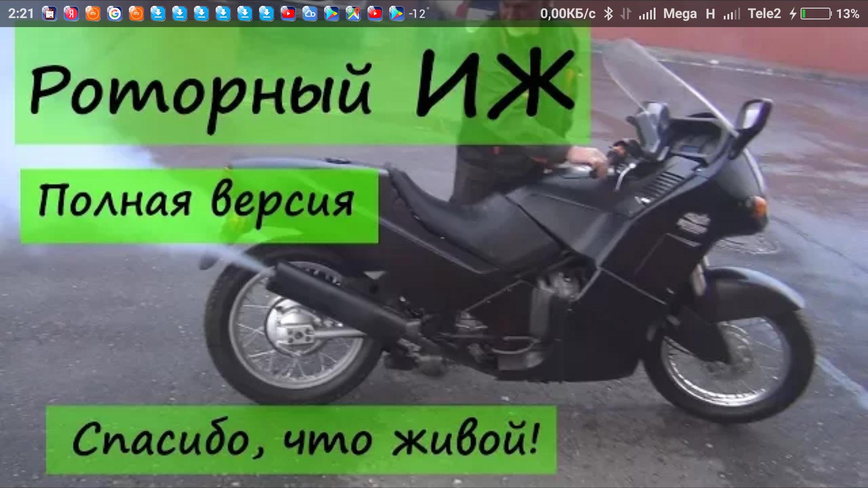This screenshot has height=488, width=868.
Task: Tap the cloud sync notification icon
Action: tap(310, 14)
